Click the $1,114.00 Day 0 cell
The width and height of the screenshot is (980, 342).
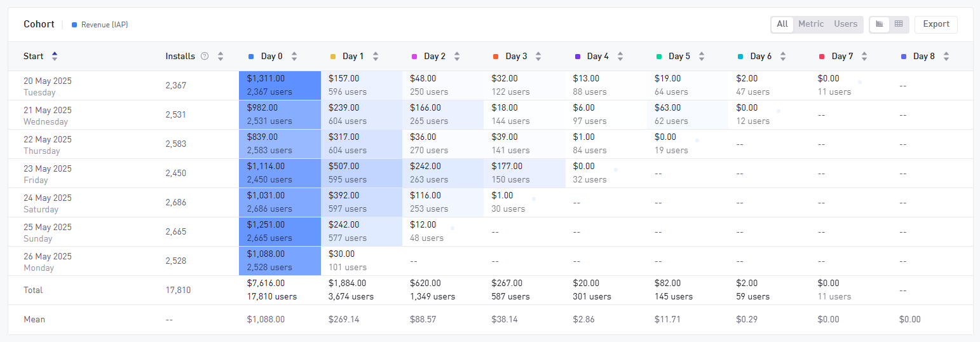280,173
